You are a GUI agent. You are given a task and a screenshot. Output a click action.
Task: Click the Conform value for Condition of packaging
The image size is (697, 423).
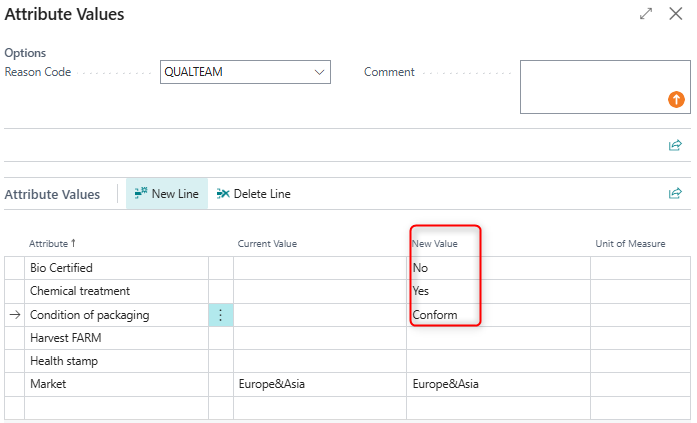(x=436, y=315)
